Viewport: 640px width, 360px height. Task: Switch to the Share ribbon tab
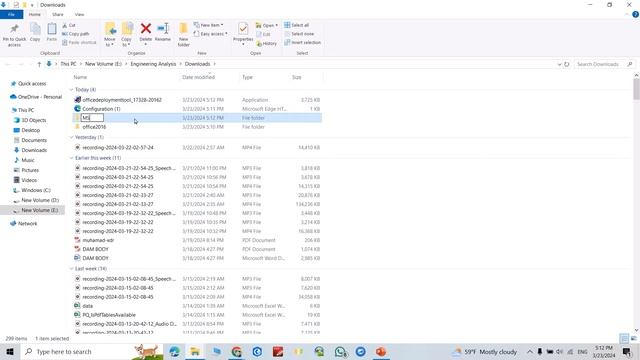pyautogui.click(x=58, y=14)
